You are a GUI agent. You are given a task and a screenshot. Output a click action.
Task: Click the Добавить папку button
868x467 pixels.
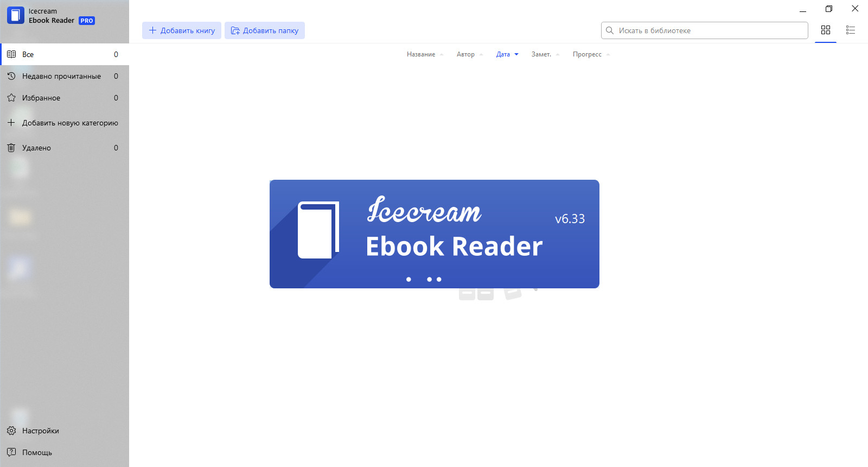point(265,30)
